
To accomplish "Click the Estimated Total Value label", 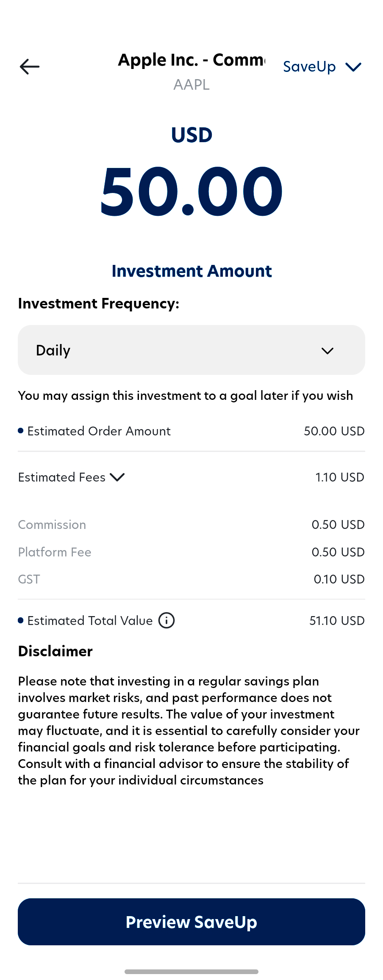I will (x=90, y=621).
